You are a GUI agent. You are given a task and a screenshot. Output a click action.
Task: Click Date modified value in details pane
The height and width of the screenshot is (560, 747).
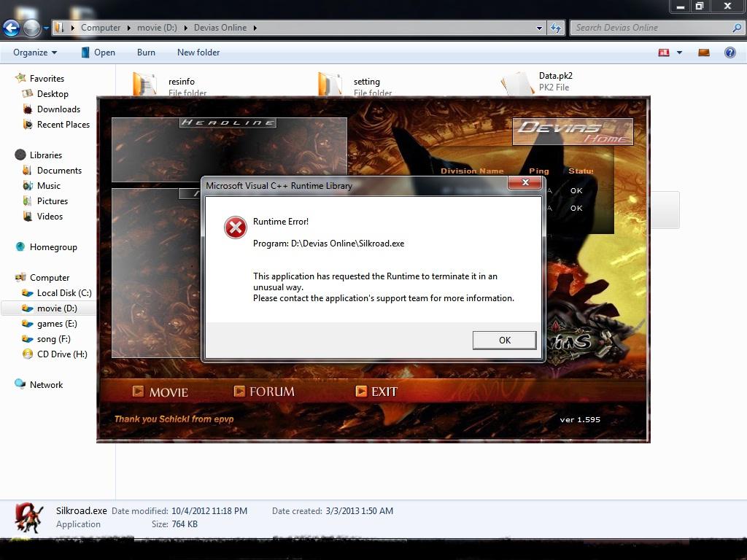coord(209,511)
